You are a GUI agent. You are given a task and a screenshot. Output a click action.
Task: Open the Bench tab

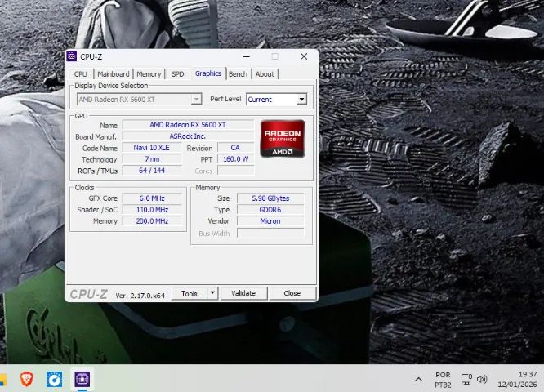point(238,74)
